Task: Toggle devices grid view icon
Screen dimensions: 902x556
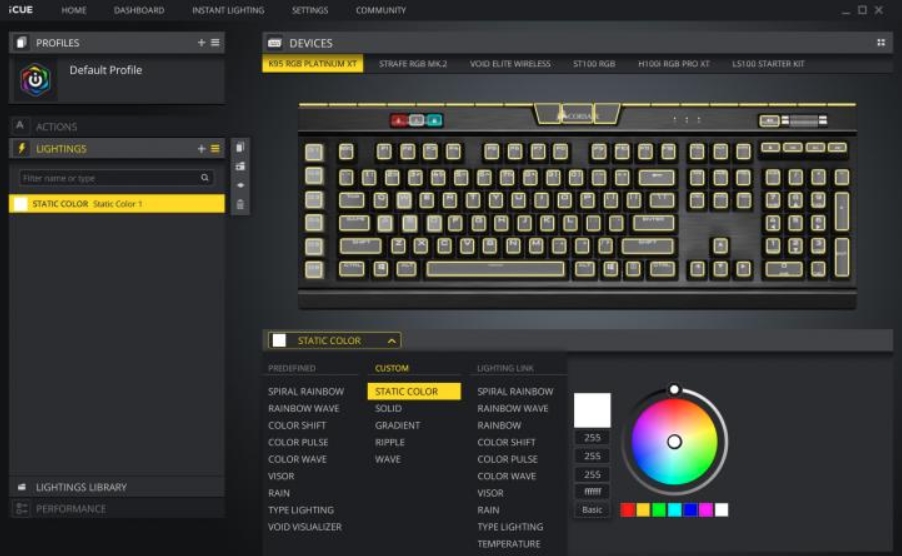Action: (881, 43)
